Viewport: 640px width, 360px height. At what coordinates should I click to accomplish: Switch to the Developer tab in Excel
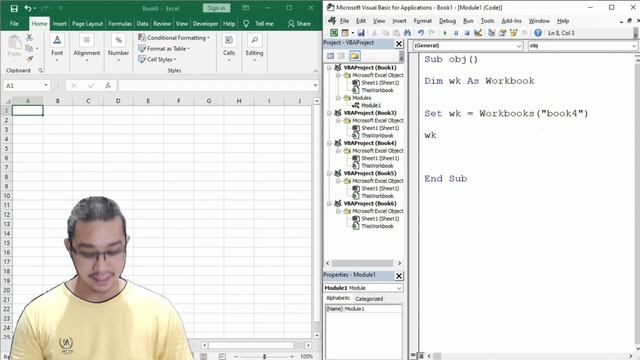(x=205, y=24)
